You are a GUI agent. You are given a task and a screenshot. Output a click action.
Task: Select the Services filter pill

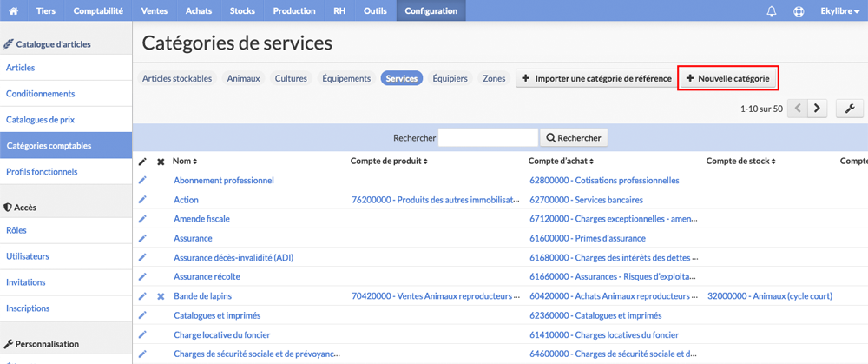402,79
